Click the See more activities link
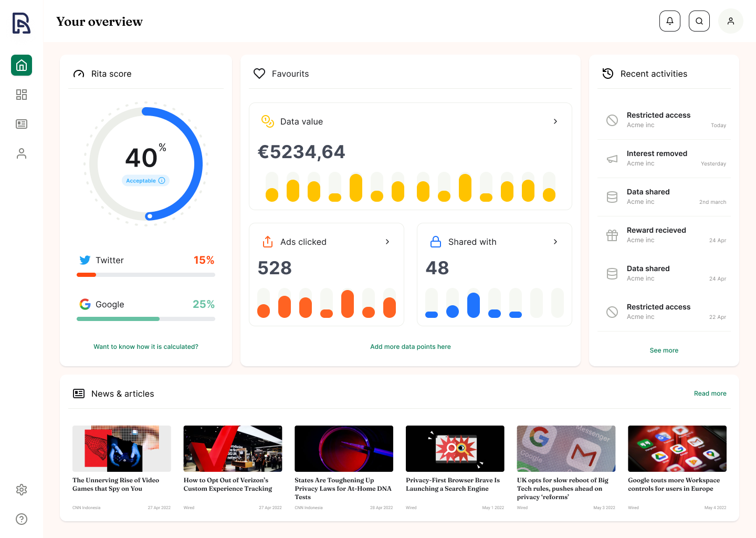Image resolution: width=756 pixels, height=538 pixels. pyautogui.click(x=664, y=350)
